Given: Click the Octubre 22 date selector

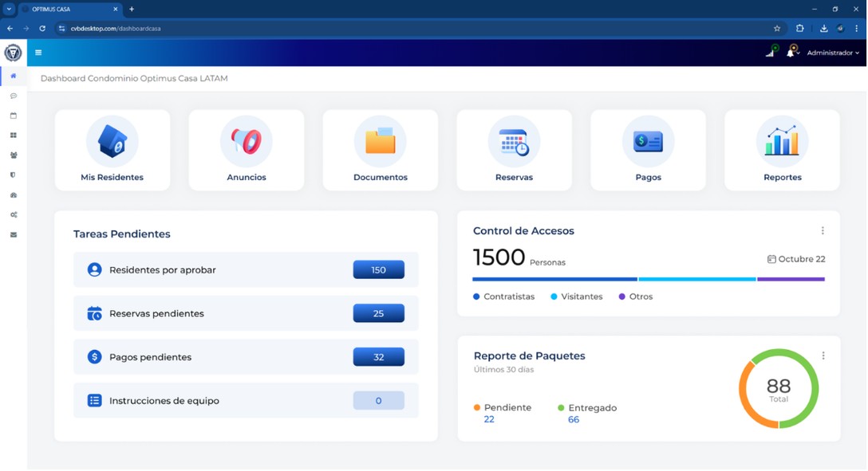Looking at the screenshot, I should [x=796, y=259].
